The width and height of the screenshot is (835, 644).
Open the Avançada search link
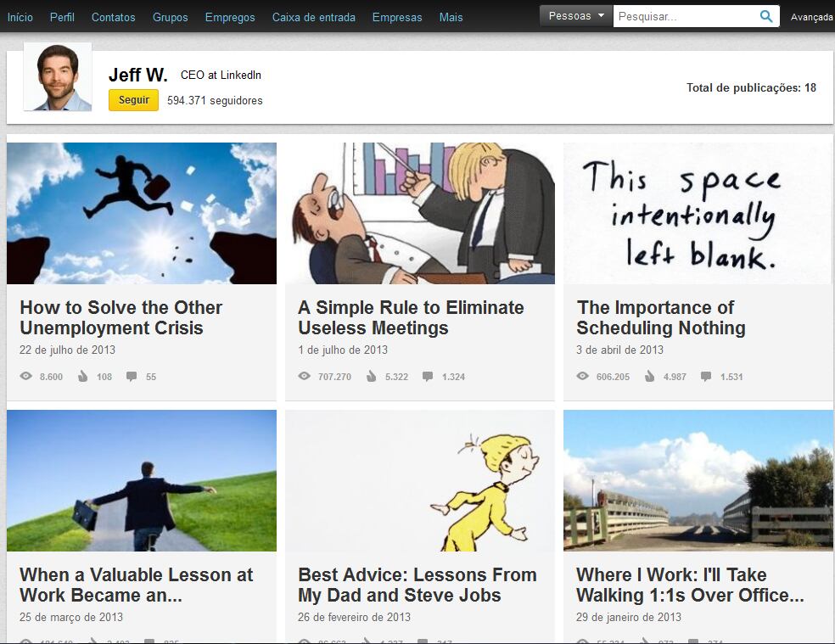tap(812, 17)
